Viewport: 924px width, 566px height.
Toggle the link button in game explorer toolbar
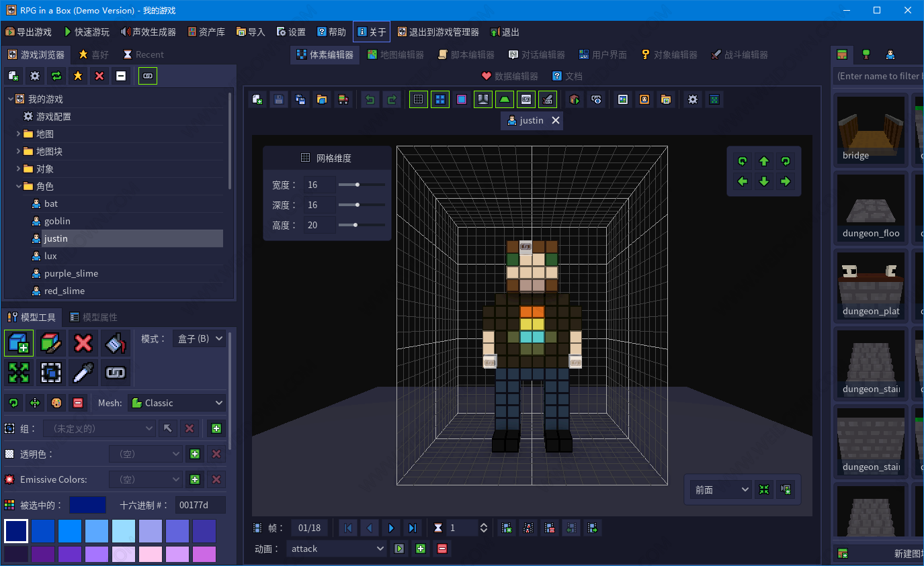click(x=148, y=76)
